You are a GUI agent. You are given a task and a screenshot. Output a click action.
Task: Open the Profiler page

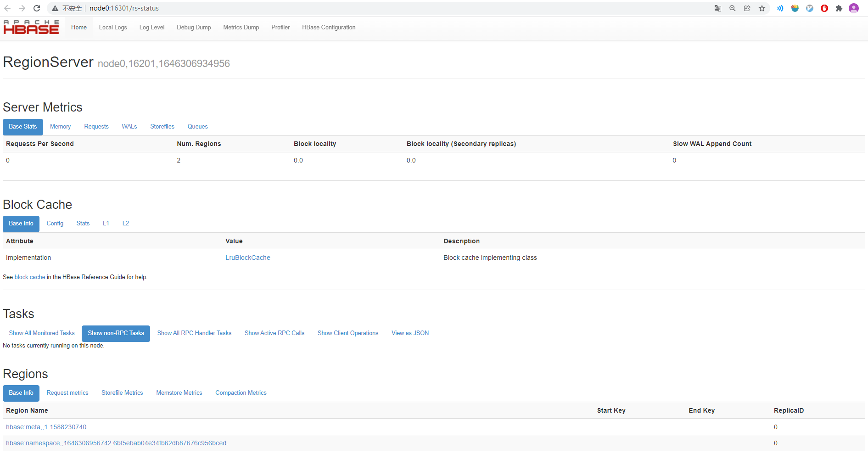280,28
